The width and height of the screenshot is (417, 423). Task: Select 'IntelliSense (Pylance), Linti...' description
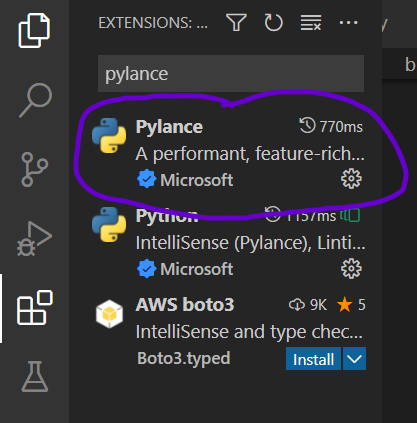coord(250,243)
